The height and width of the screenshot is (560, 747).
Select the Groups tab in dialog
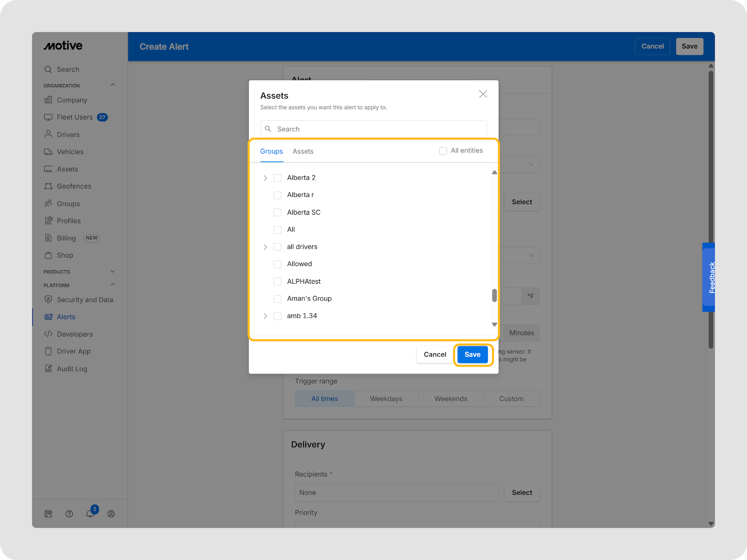click(x=271, y=151)
